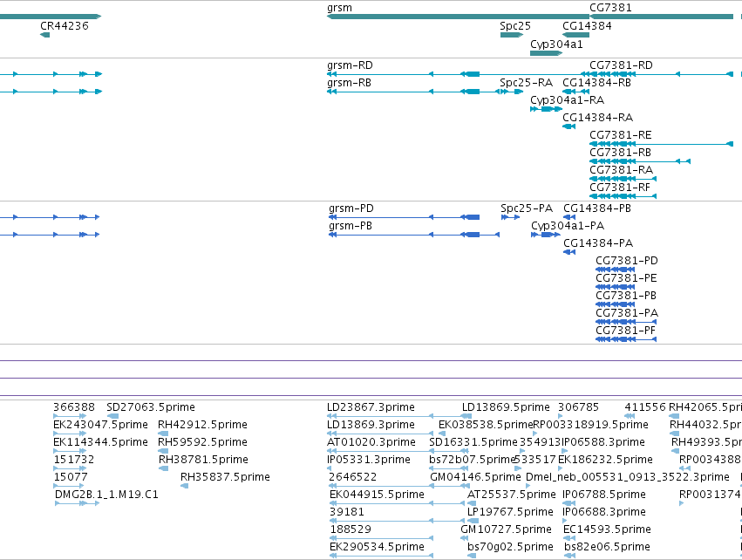The height and width of the screenshot is (560, 742).
Task: Click the grsm-PB protein label
Action: (351, 226)
